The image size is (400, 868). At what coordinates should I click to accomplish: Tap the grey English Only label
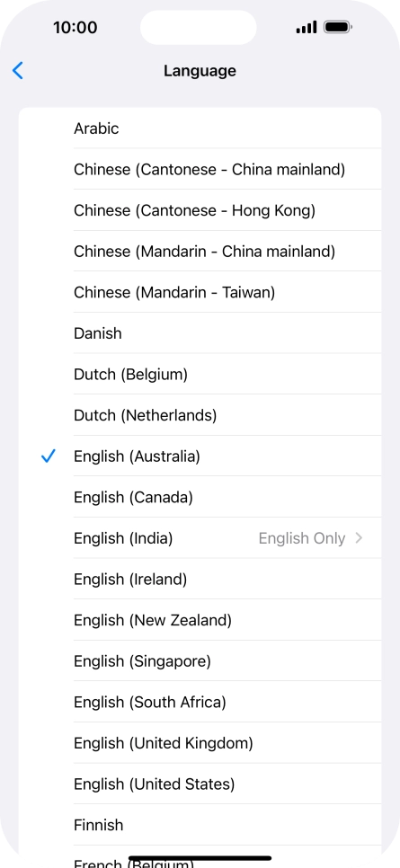point(302,538)
